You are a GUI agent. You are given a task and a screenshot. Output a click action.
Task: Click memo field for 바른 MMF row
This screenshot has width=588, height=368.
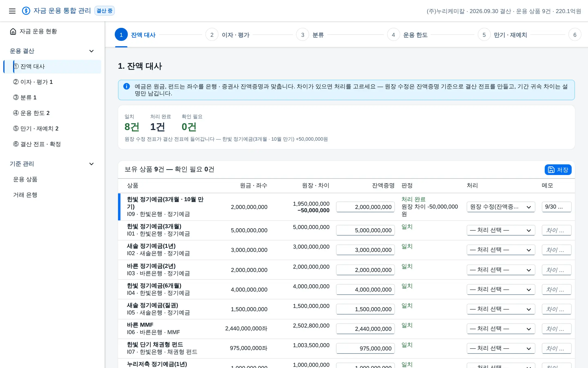[556, 329]
